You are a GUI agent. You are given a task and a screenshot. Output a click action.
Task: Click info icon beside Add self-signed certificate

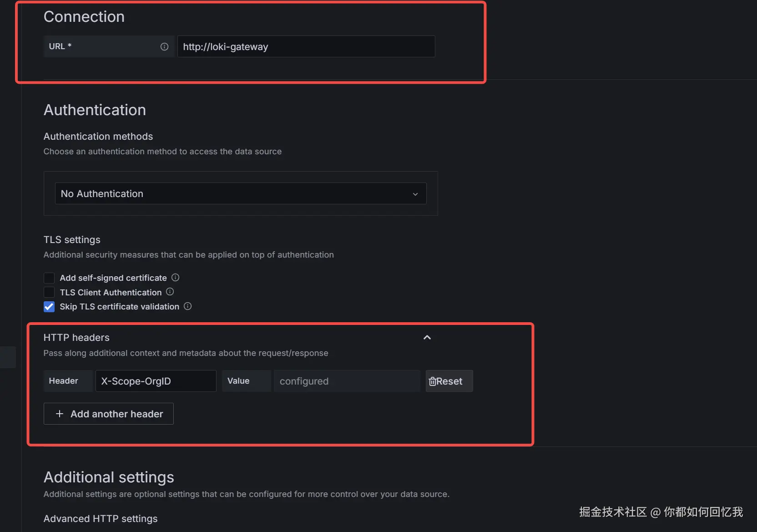click(x=175, y=278)
